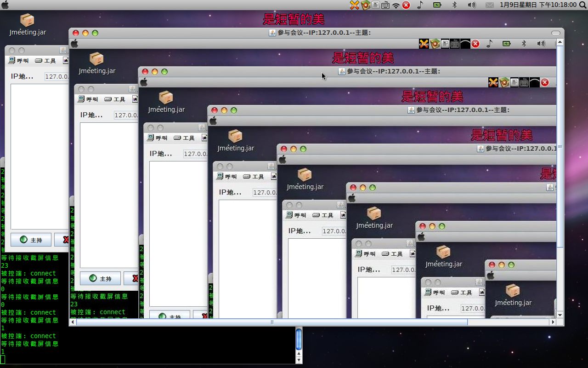
Task: Click the battery icon in the outermost mirrored menu bar
Action: 506,44
